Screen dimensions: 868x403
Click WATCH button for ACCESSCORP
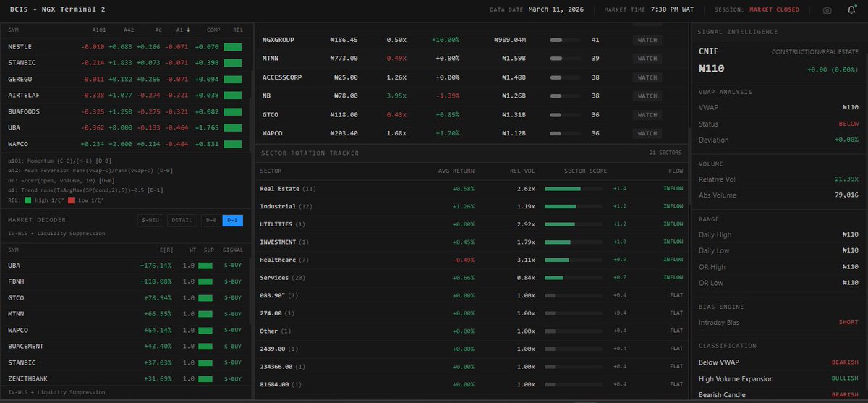tap(647, 77)
